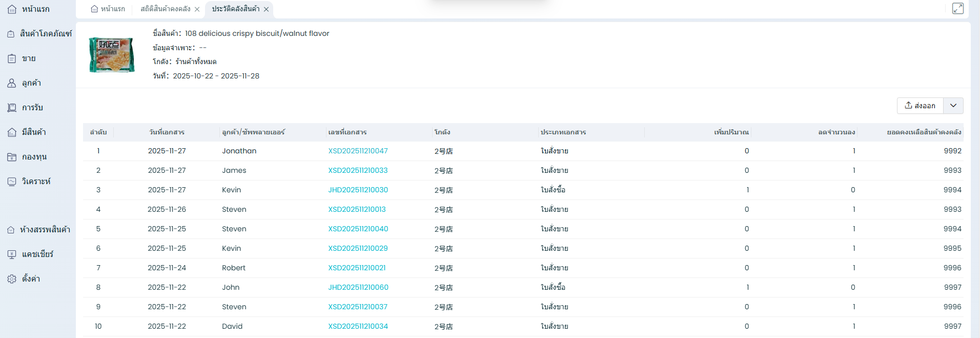Toggle fullscreen expand icon at top right

(957, 9)
